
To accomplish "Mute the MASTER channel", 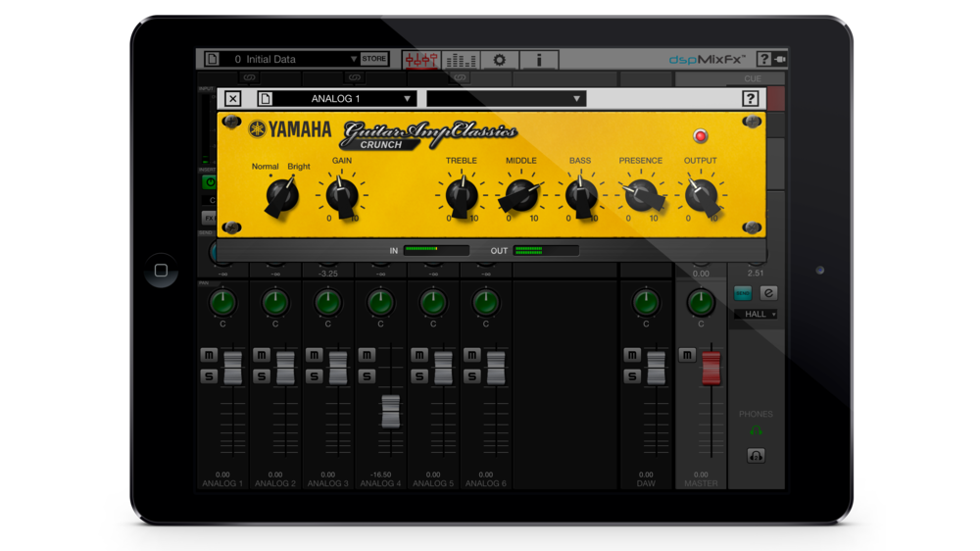I will pyautogui.click(x=687, y=355).
